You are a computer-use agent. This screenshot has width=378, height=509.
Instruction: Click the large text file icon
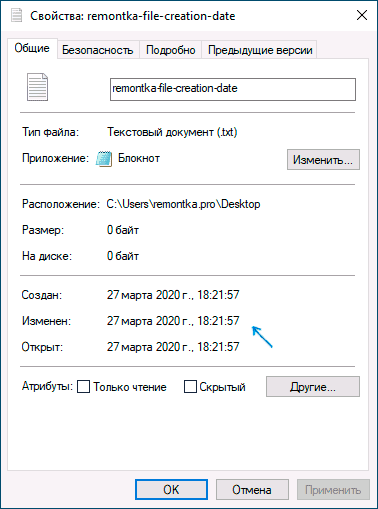tap(37, 87)
